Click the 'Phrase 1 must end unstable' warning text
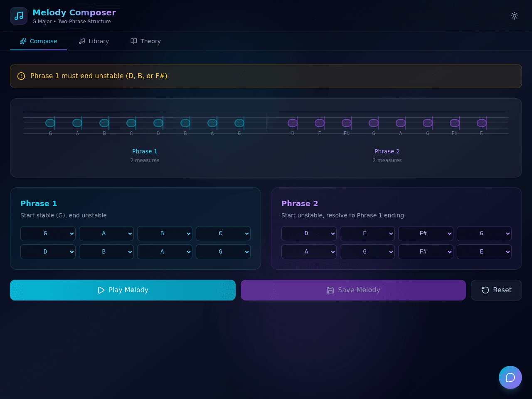The image size is (532, 399). pos(99,76)
